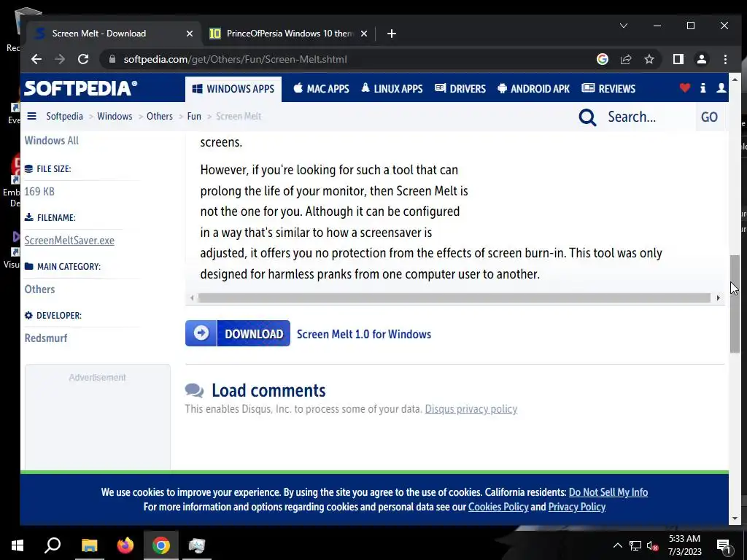
Task: Click right arrow of horizontal scrollbar
Action: click(x=718, y=298)
